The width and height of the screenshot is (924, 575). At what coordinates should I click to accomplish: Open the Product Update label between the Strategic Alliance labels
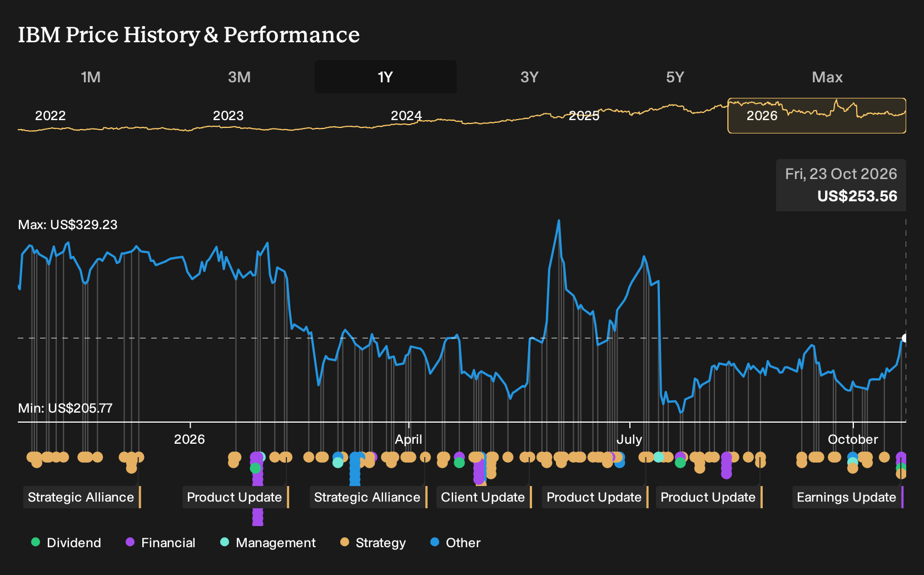(x=235, y=497)
